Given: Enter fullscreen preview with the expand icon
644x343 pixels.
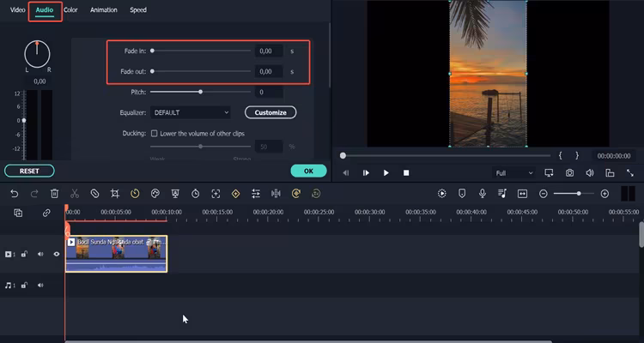Looking at the screenshot, I should pyautogui.click(x=630, y=173).
